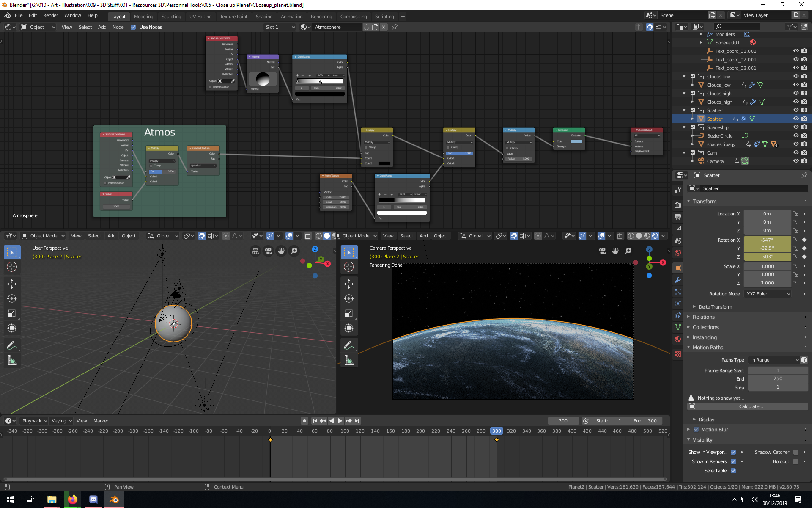Open the outliner filter options
This screenshot has height=508, width=812.
point(791,27)
